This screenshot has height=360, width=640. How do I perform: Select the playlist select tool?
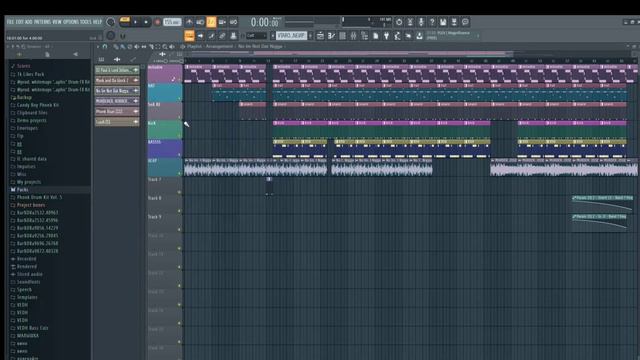[158, 47]
